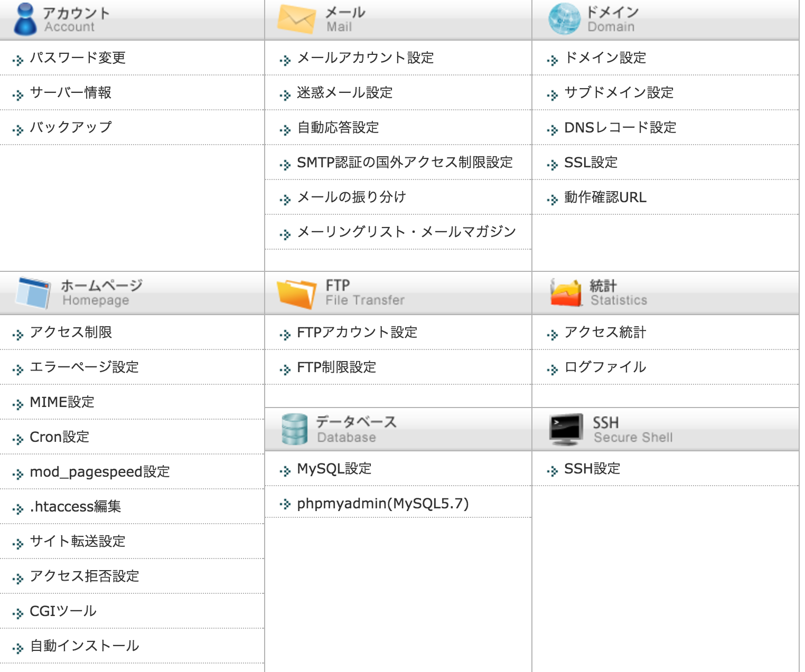Open アクセス拒否設定 access deny settings
805x672 pixels.
click(x=85, y=576)
